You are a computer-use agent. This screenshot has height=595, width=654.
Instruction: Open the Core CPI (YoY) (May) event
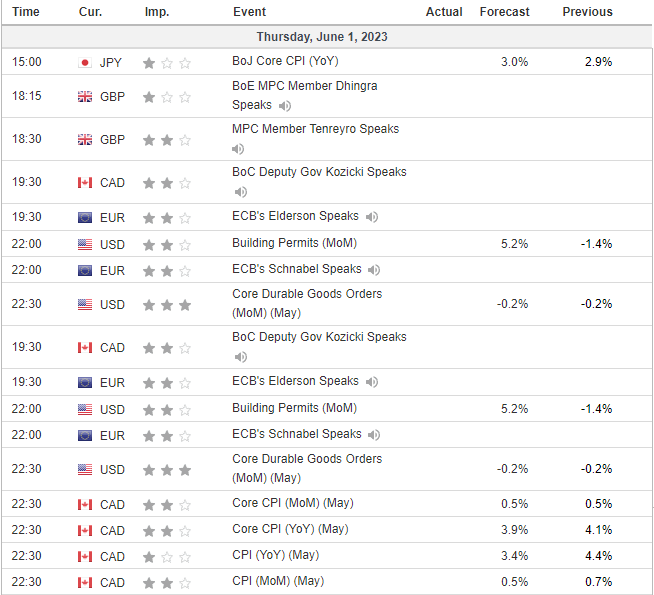(x=290, y=529)
